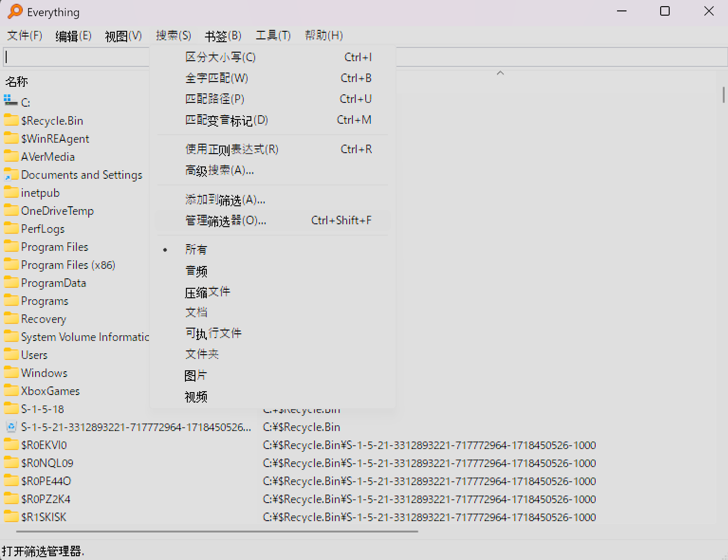Toggle 使用正则表达式(R) regex option

(273, 149)
